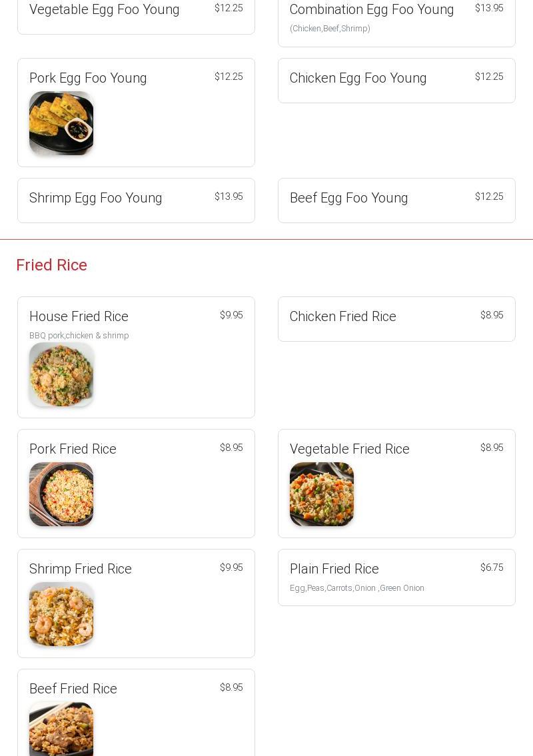533x756 pixels.
Task: View the Vegetable Fried Rice image
Action: tap(322, 494)
